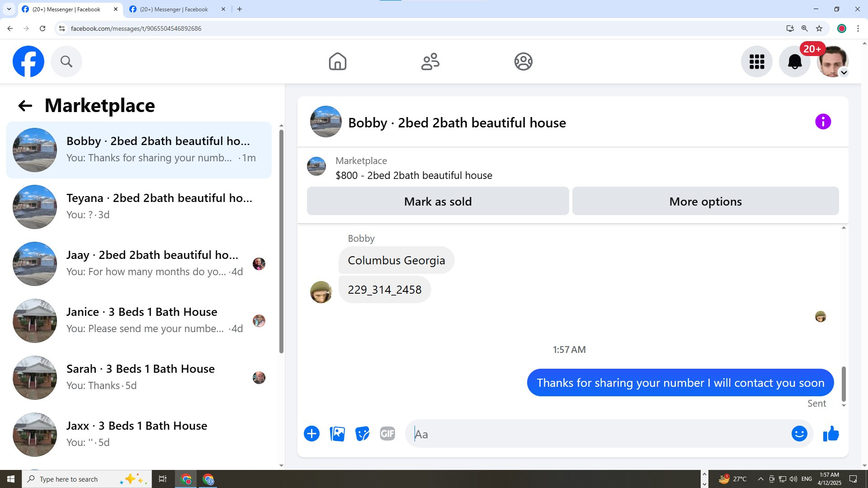Open Bobby's avatar in chat header
The height and width of the screenshot is (488, 868).
click(325, 122)
